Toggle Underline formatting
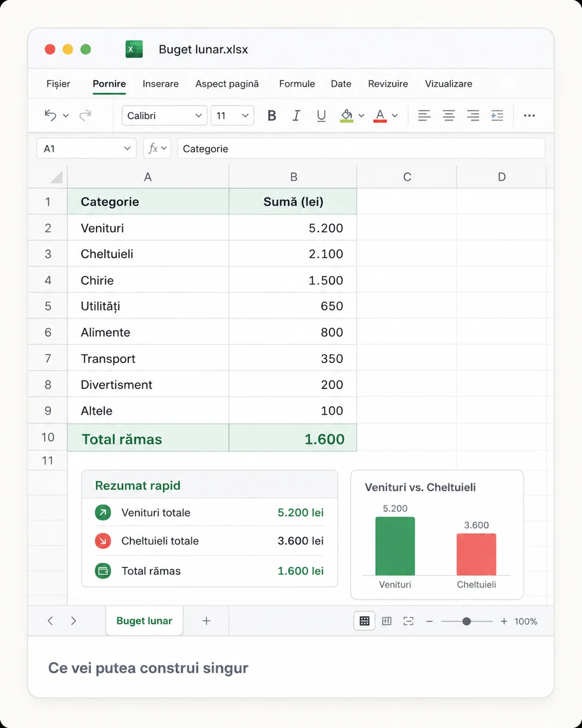This screenshot has height=728, width=582. [x=321, y=115]
